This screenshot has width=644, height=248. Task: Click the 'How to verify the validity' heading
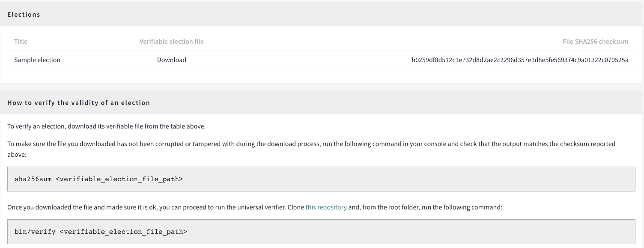79,103
